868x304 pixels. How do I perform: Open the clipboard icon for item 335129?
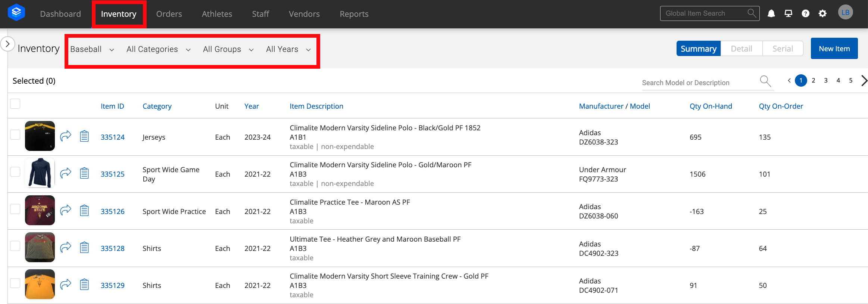pos(84,285)
